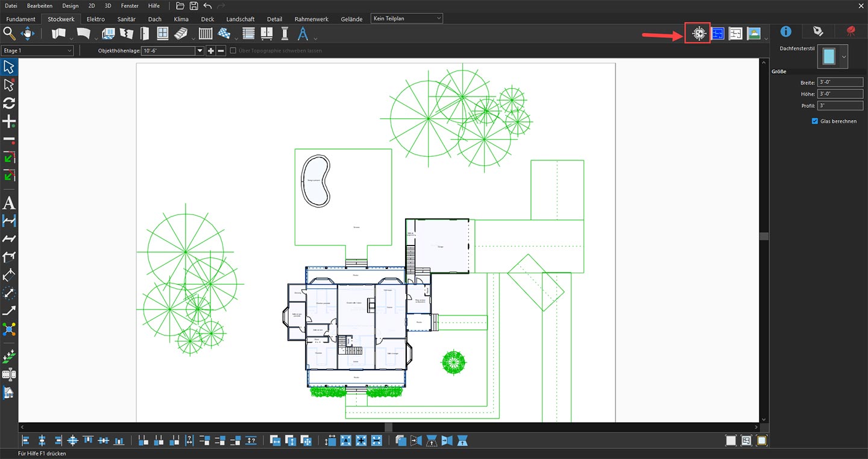868x459 pixels.
Task: Click the Breite input field
Action: click(x=840, y=82)
